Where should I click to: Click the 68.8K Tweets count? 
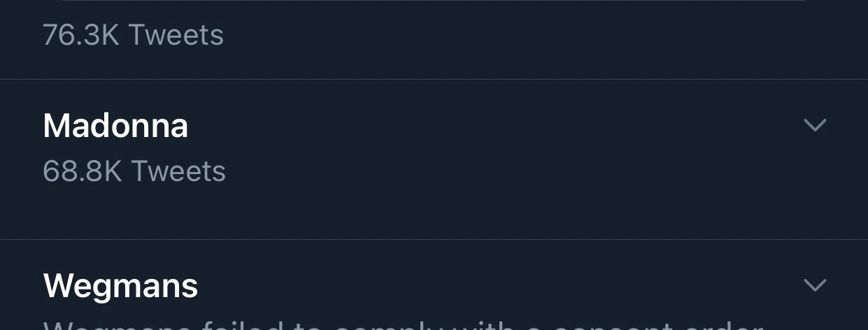point(134,171)
